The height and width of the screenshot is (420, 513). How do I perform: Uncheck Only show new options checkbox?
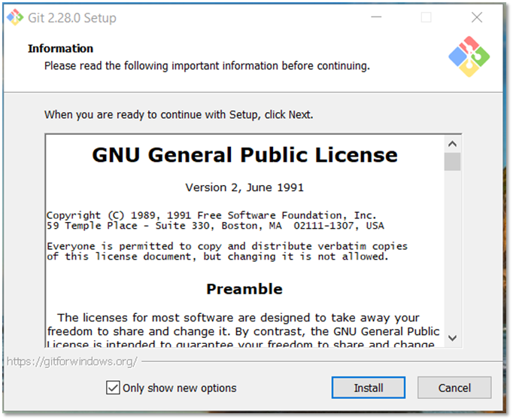click(113, 388)
